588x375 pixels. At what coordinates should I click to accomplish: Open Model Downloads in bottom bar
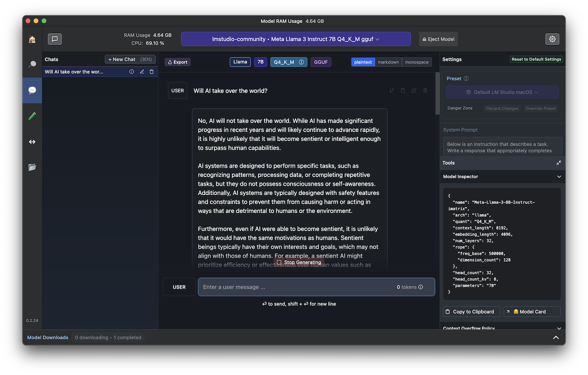click(x=48, y=337)
